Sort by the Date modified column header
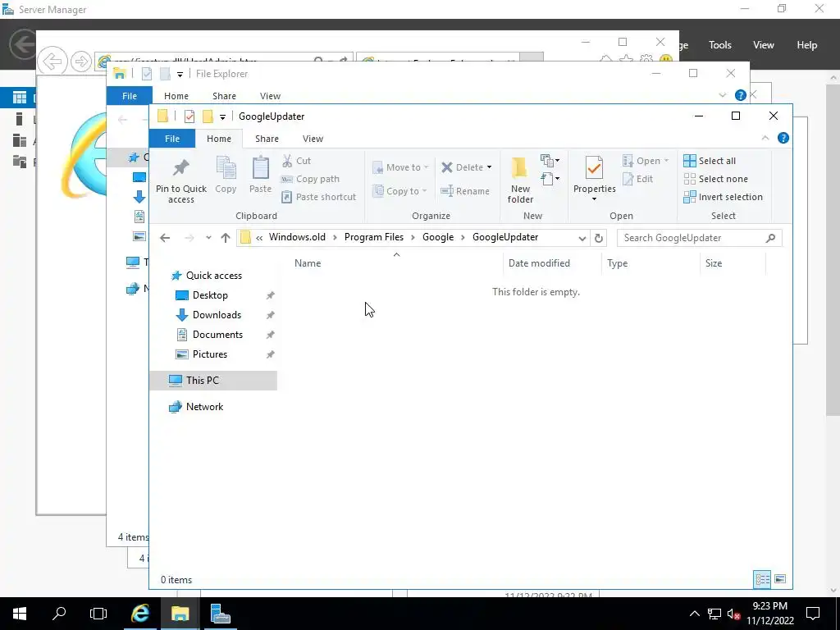The width and height of the screenshot is (840, 630). [539, 263]
